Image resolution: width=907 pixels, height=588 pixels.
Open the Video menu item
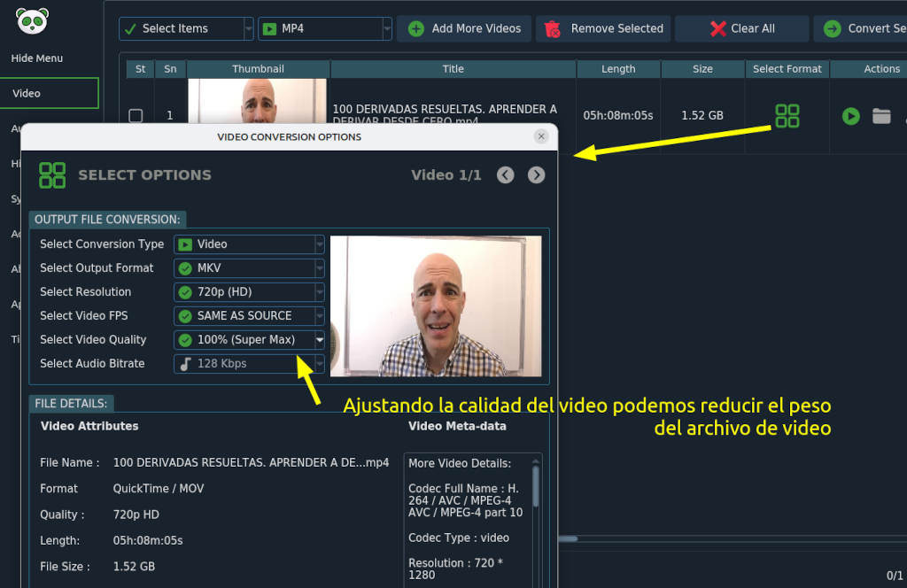coord(50,93)
